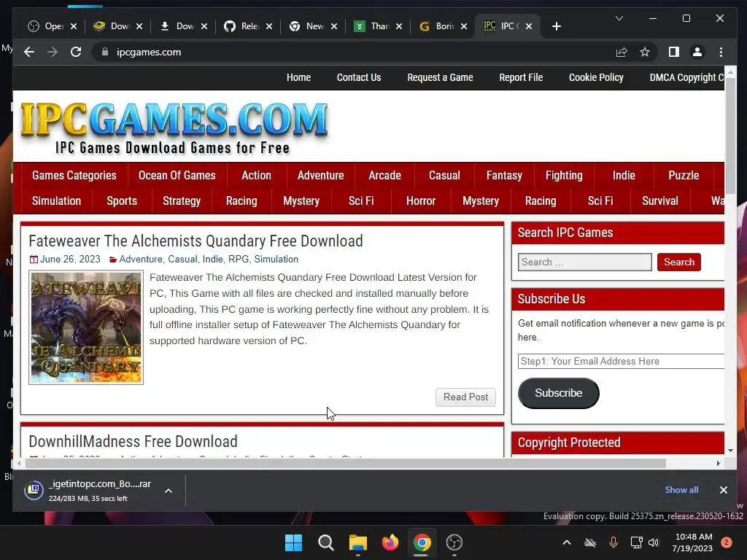The height and width of the screenshot is (560, 747).
Task: Click Show all downloads
Action: point(681,490)
